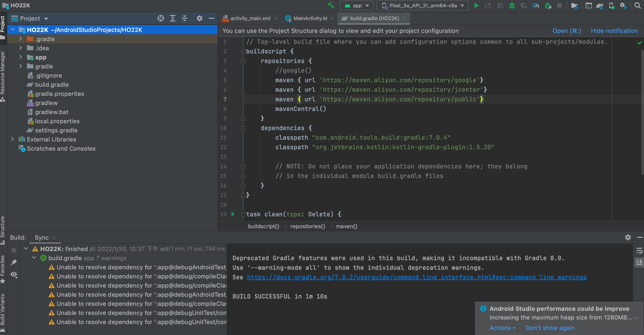Click the Hide notification button
This screenshot has width=644, height=335.
click(614, 31)
